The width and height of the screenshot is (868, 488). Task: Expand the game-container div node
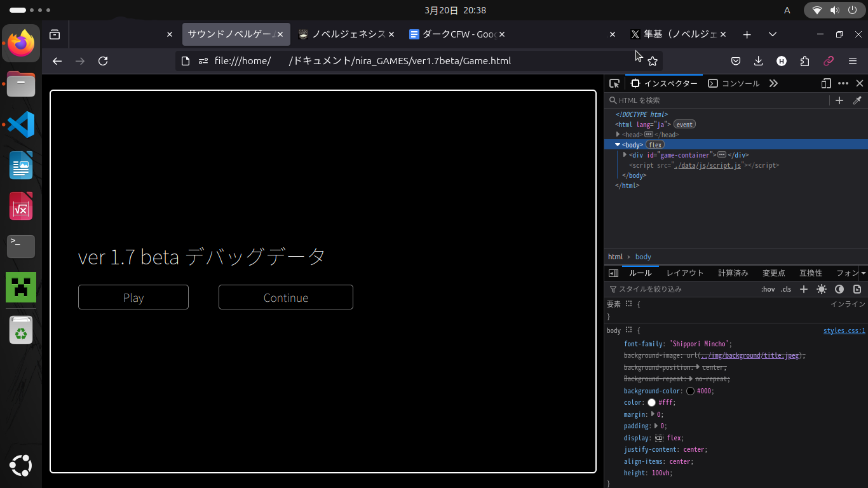625,155
